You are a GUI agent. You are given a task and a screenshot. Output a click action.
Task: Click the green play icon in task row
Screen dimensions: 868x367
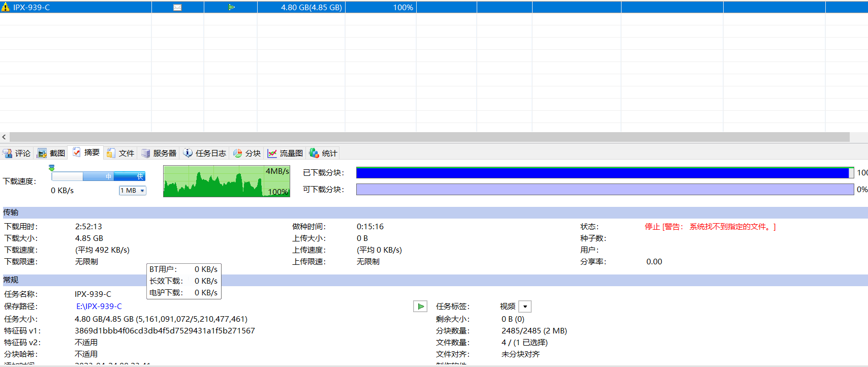(x=231, y=7)
